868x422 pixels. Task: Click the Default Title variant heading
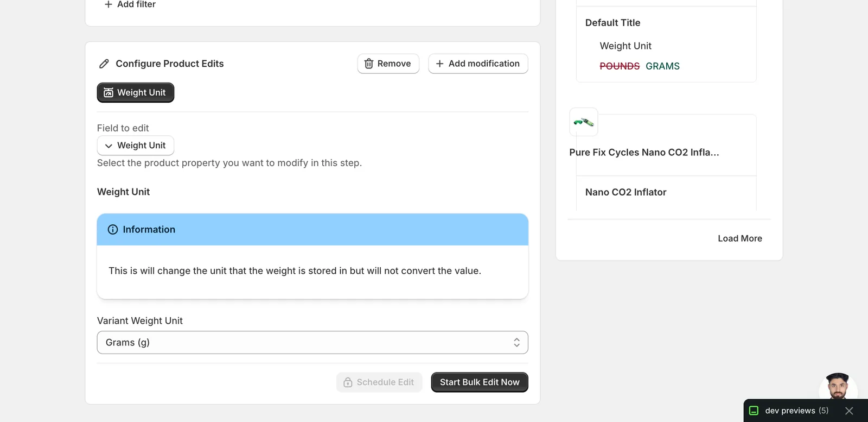[612, 23]
